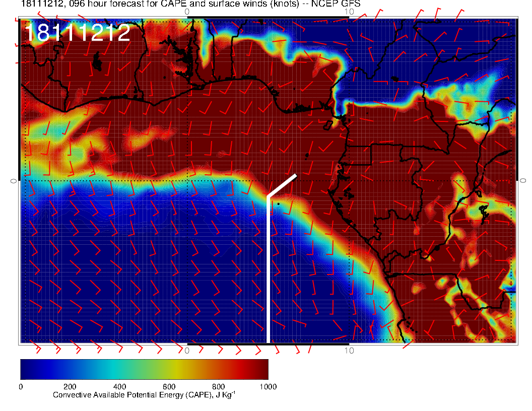Click the 600 tick label on the colorbar
Image resolution: width=532 pixels, height=411 pixels.
(x=169, y=387)
